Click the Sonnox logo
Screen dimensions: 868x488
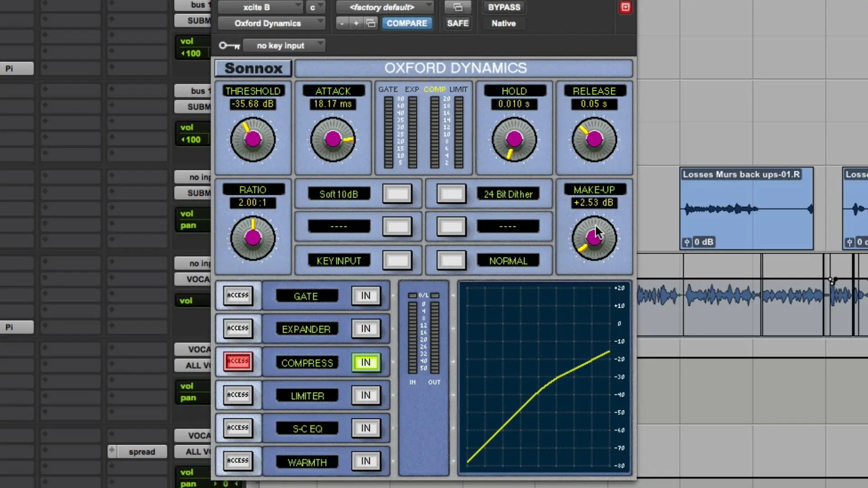pyautogui.click(x=254, y=68)
